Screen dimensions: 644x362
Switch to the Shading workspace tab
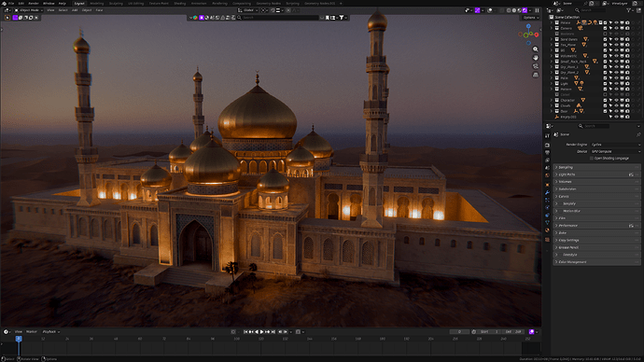tap(180, 4)
